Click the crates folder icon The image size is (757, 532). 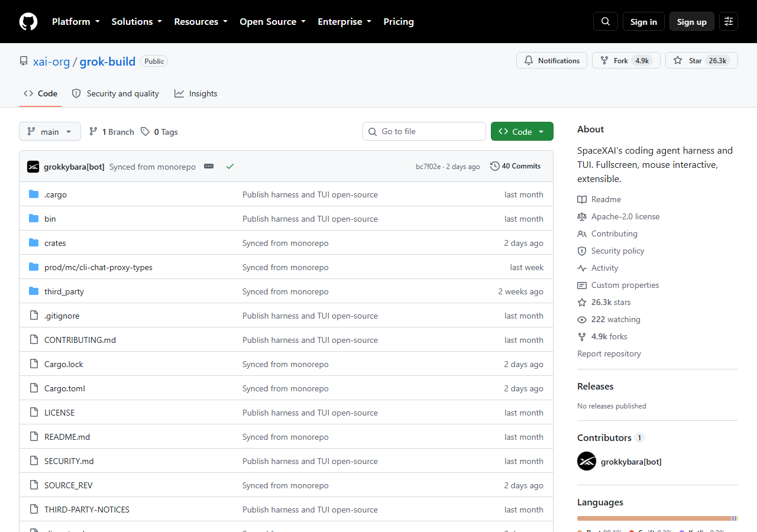tap(34, 243)
